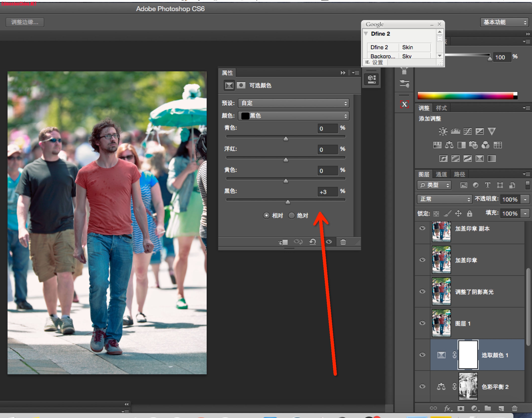Viewport: 532px width, 418px height.
Task: Add a Color Balance adjustment (scales icon)
Action: click(449, 145)
